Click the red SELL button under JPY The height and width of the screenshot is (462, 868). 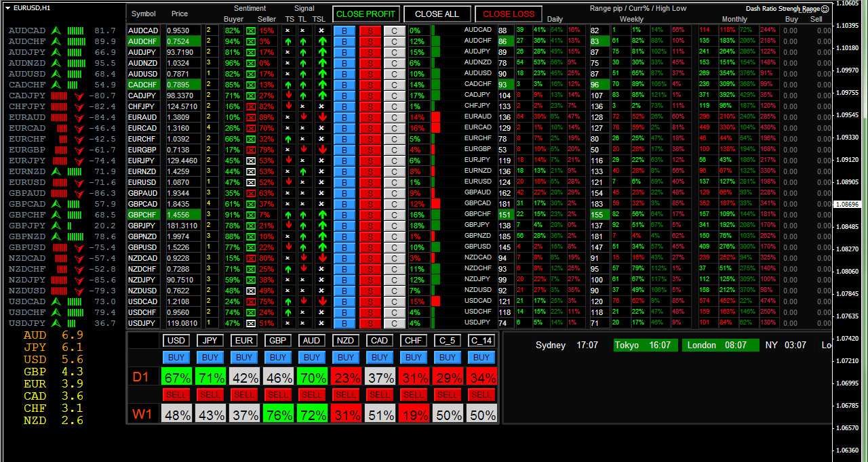tap(210, 395)
